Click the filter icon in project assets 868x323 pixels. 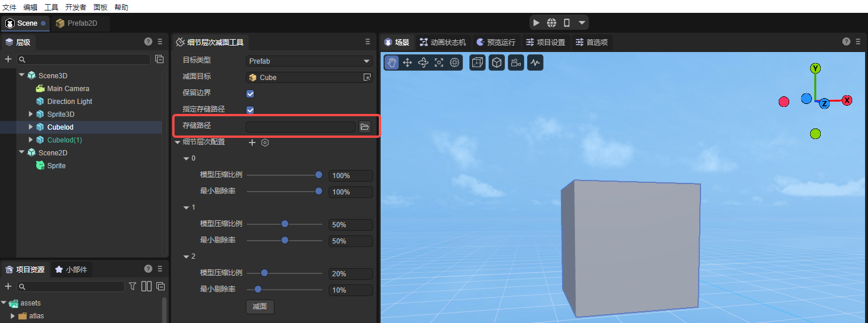click(x=133, y=286)
